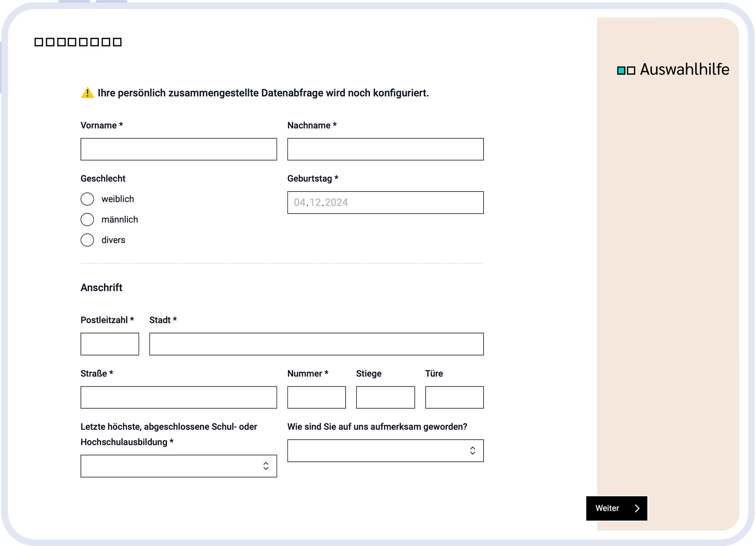This screenshot has height=546, width=756.
Task: Expand the "Wie sind Sie auf uns aufmerksam geworden?" dropdown
Action: [385, 451]
